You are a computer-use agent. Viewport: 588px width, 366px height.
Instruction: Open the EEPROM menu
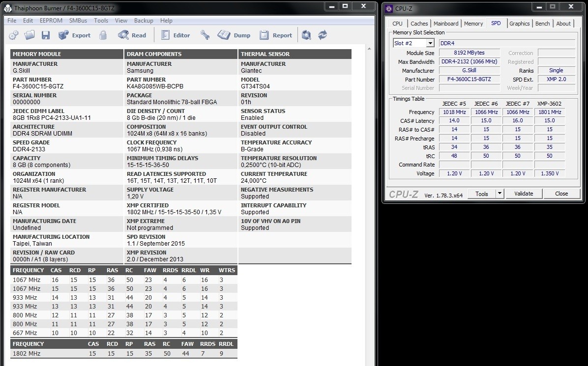(51, 21)
